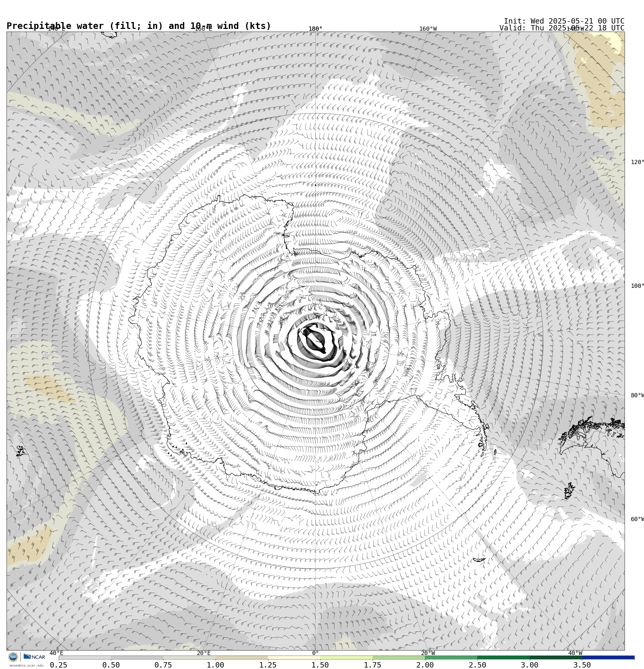The height and width of the screenshot is (669, 644).
Task: Click the 2.00 colorbar tick value
Action: point(425,665)
